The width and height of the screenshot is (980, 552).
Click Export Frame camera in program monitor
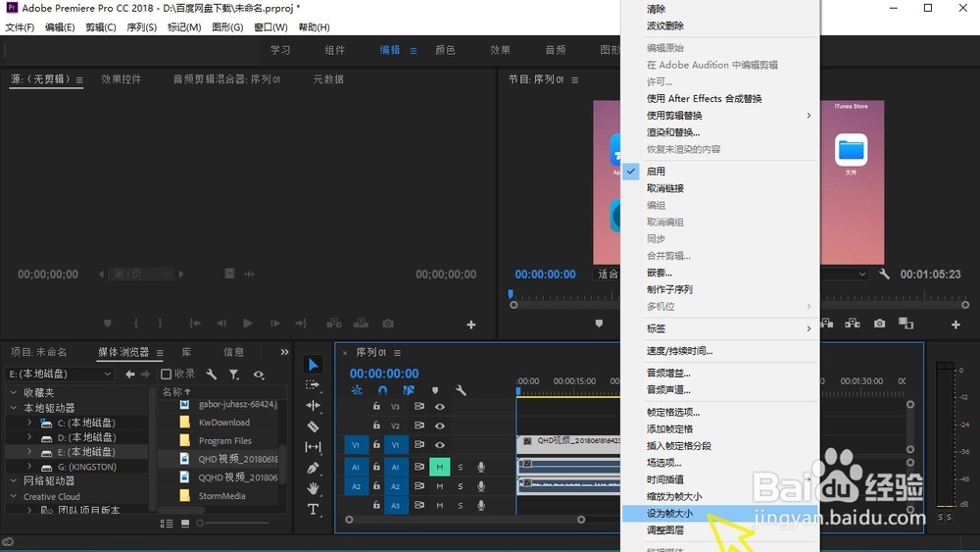point(880,324)
